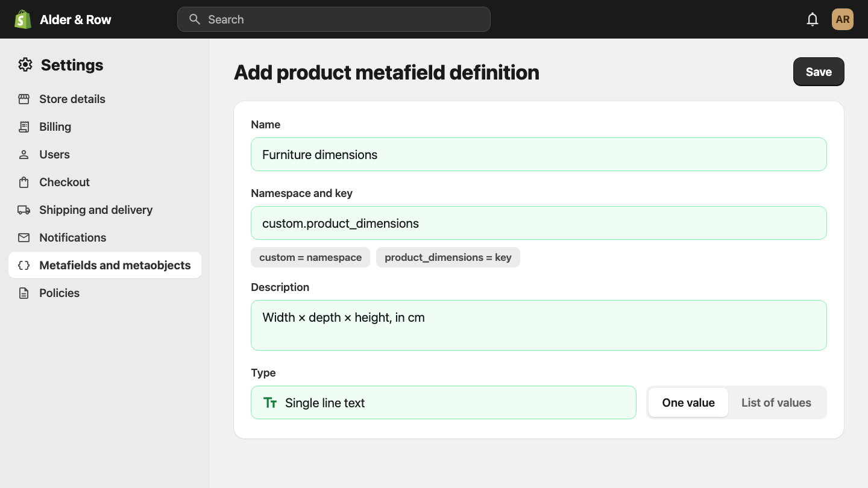Click the Store details storefront icon
Viewport: 868px width, 488px height.
(x=24, y=99)
